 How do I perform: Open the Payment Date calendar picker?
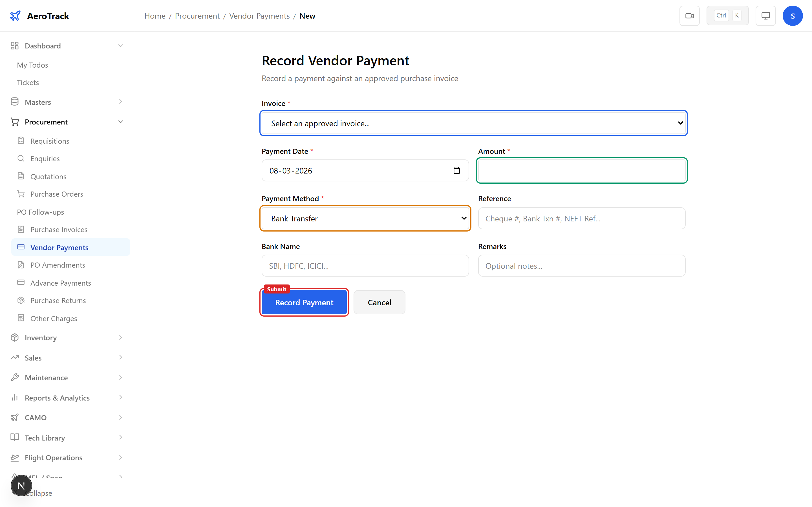pyautogui.click(x=457, y=170)
